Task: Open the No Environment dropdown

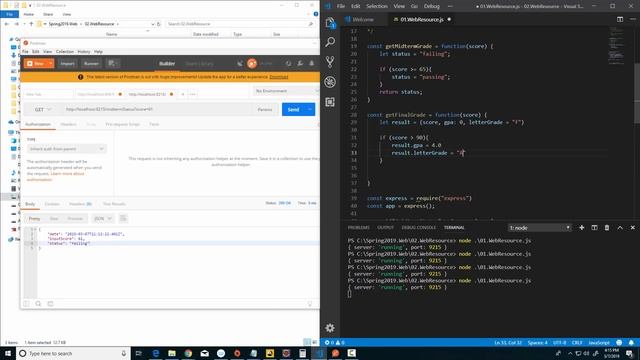Action: 286,91
